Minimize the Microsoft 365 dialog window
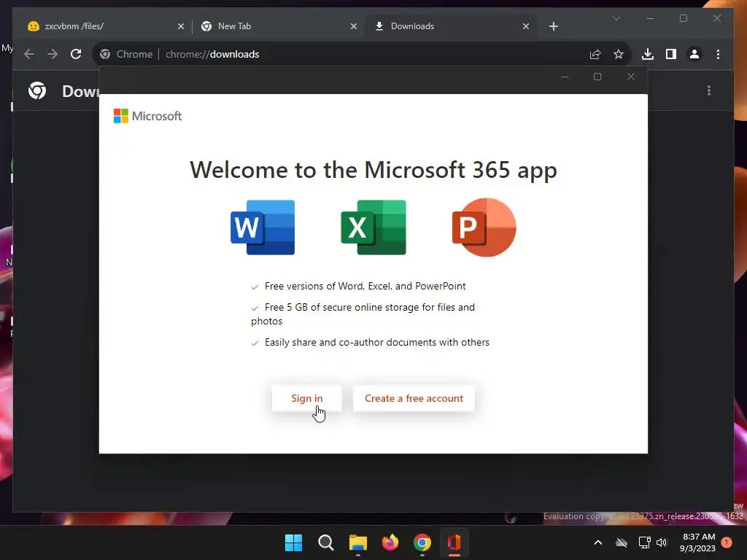Viewport: 747px width, 560px height. 565,77
